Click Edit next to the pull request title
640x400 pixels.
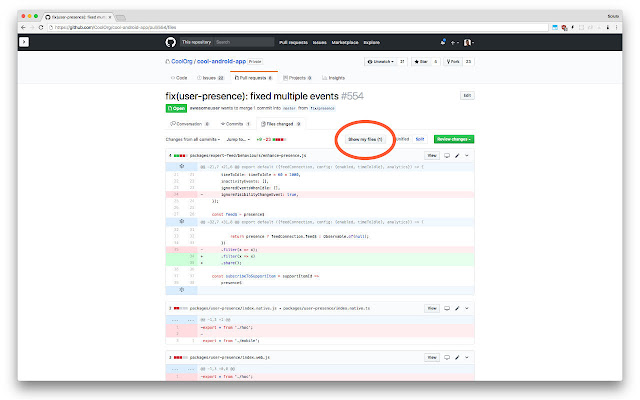point(467,96)
